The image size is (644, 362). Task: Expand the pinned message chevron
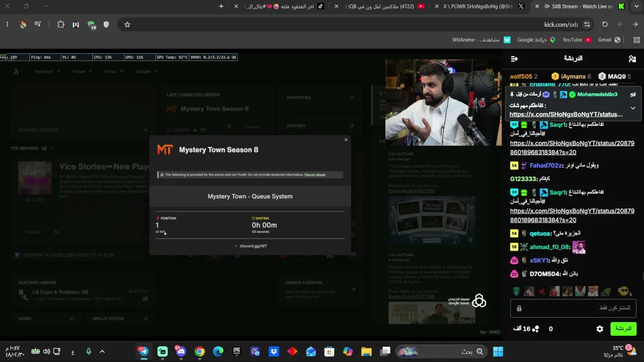(x=633, y=108)
